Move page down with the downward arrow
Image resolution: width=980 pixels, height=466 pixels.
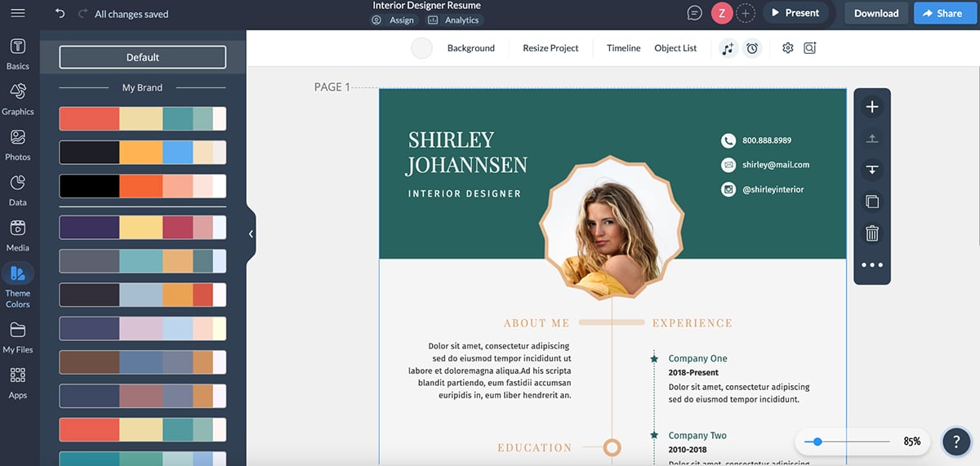pos(871,170)
